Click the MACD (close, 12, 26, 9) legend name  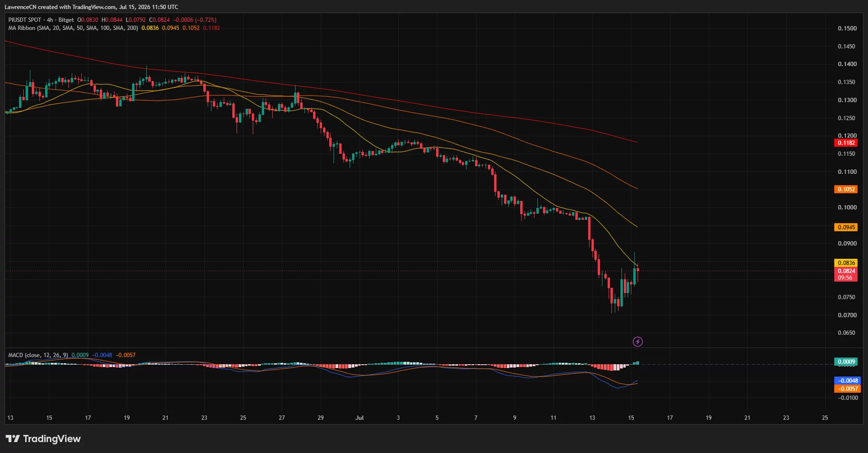[38, 355]
